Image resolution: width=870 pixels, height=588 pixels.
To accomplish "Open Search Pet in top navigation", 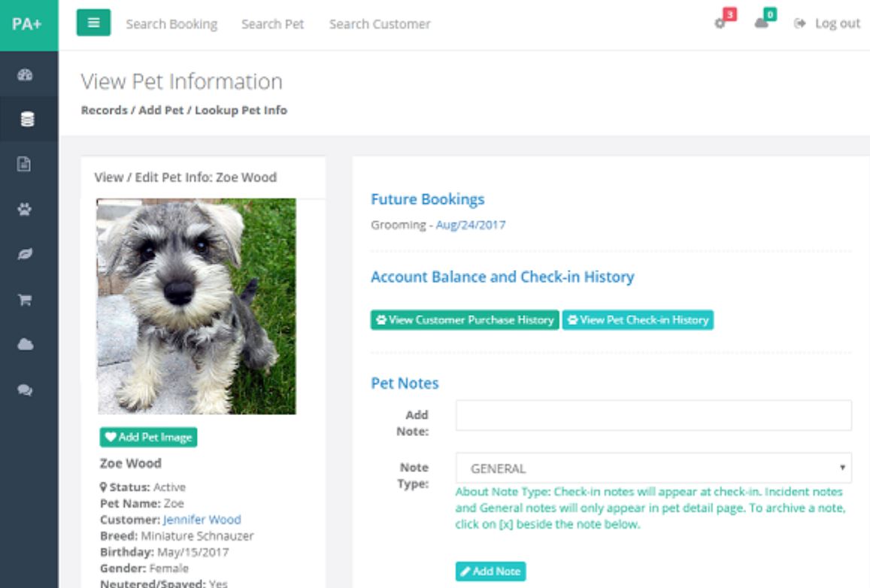I will pos(272,24).
